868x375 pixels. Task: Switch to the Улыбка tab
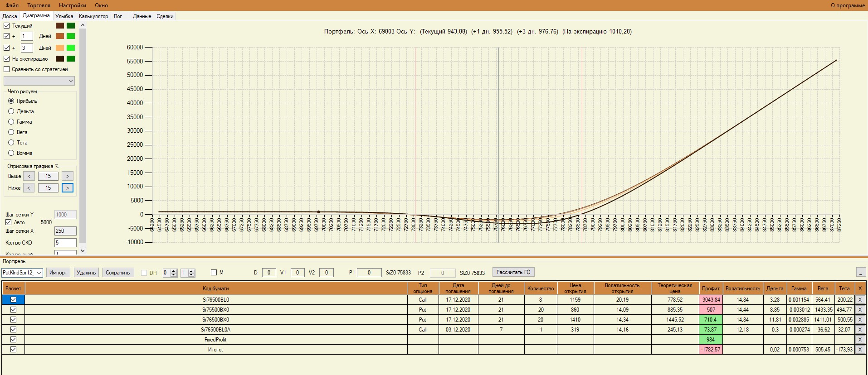[64, 16]
